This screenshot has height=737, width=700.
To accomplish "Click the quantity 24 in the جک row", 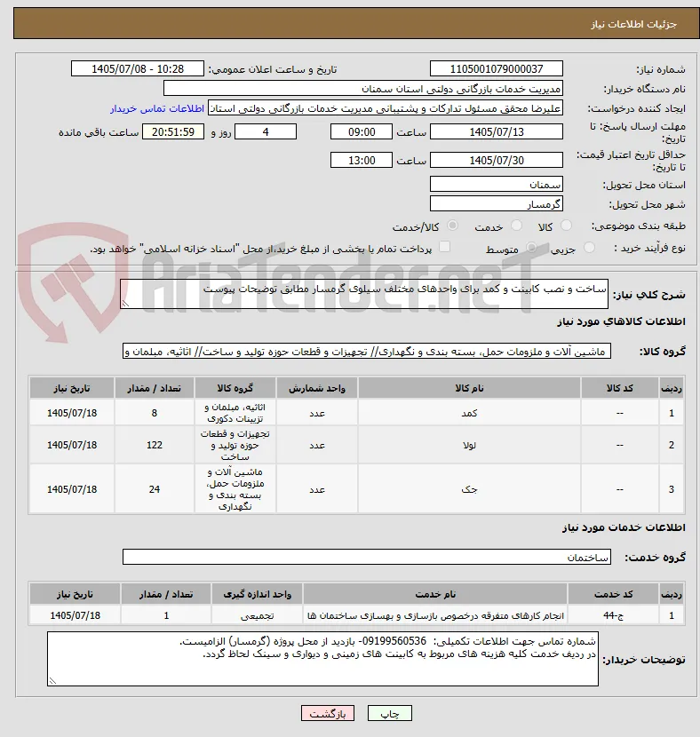I will pyautogui.click(x=155, y=489).
